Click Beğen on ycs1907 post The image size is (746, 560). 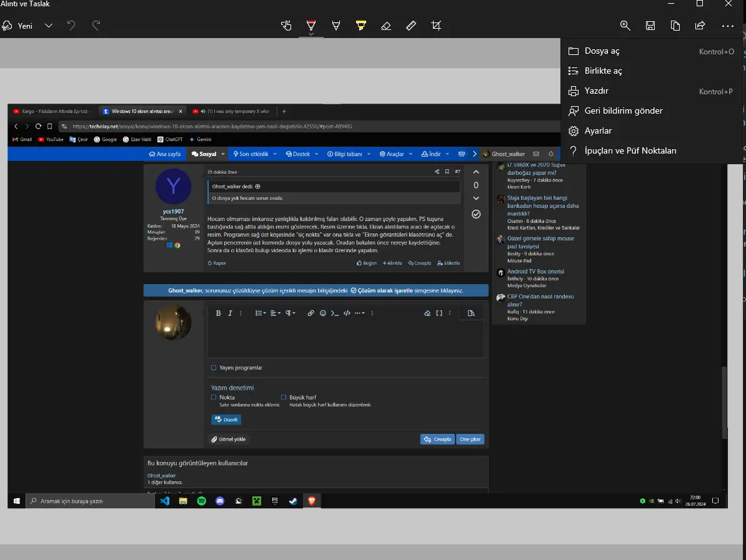(366, 263)
